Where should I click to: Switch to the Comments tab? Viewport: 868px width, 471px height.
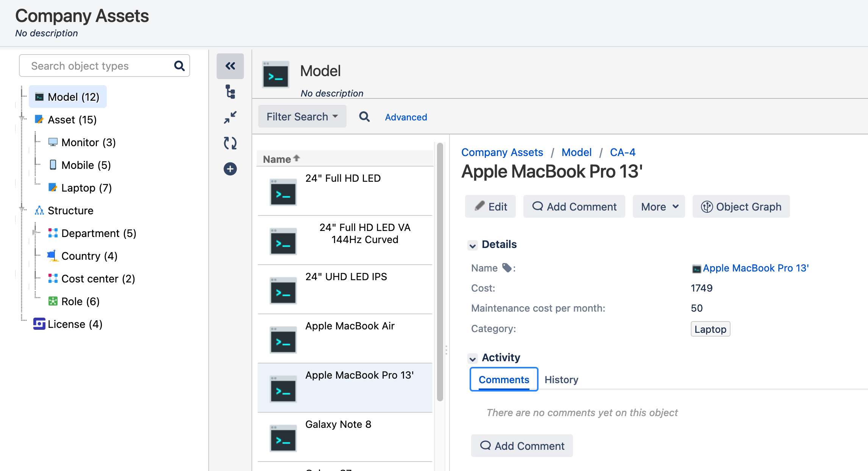pyautogui.click(x=504, y=379)
